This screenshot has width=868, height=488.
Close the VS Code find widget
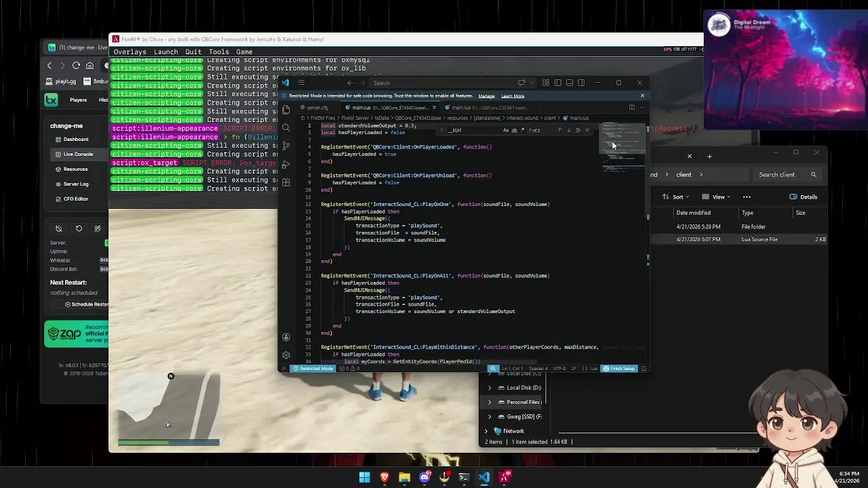click(x=587, y=130)
